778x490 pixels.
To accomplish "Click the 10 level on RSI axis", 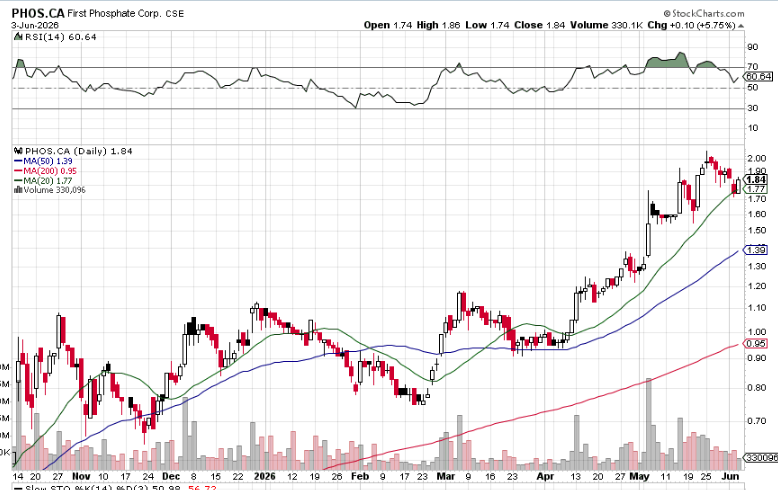I will 753,128.
